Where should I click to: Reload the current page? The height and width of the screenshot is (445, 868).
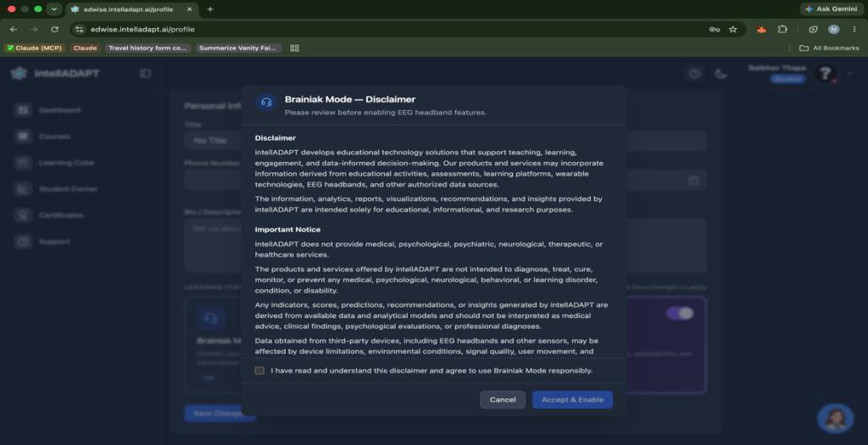54,30
